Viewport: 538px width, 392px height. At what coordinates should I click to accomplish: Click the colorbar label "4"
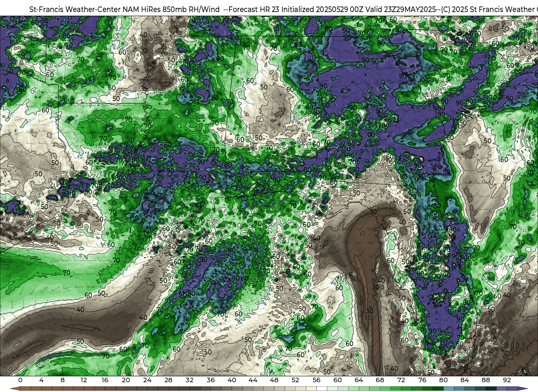click(41, 380)
